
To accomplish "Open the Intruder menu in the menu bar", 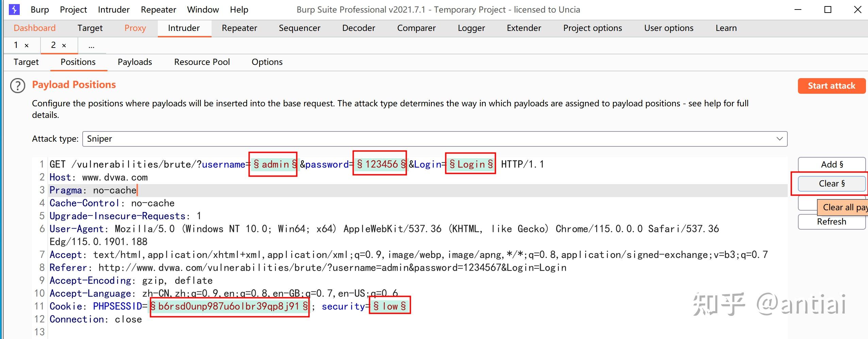I will 114,10.
